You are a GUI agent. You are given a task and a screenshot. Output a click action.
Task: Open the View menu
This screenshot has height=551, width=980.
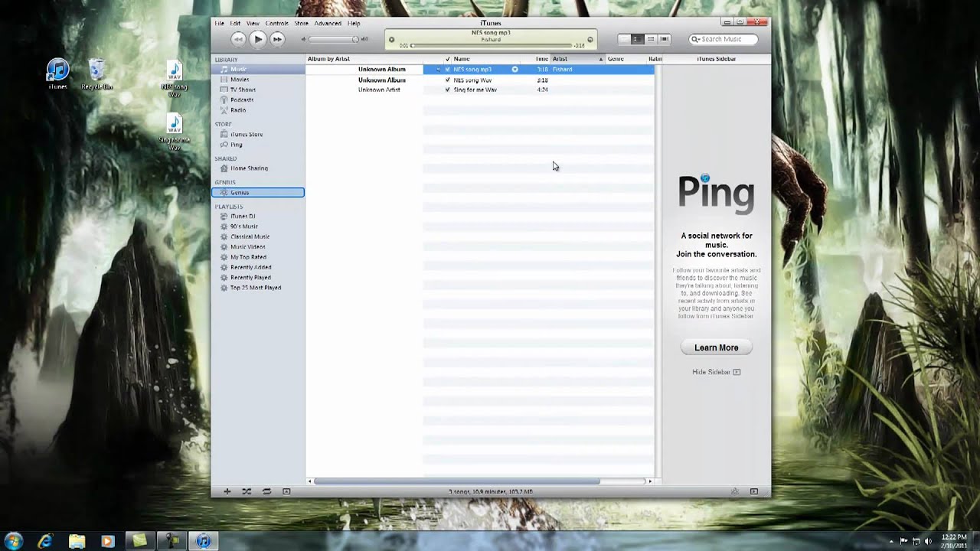(253, 24)
